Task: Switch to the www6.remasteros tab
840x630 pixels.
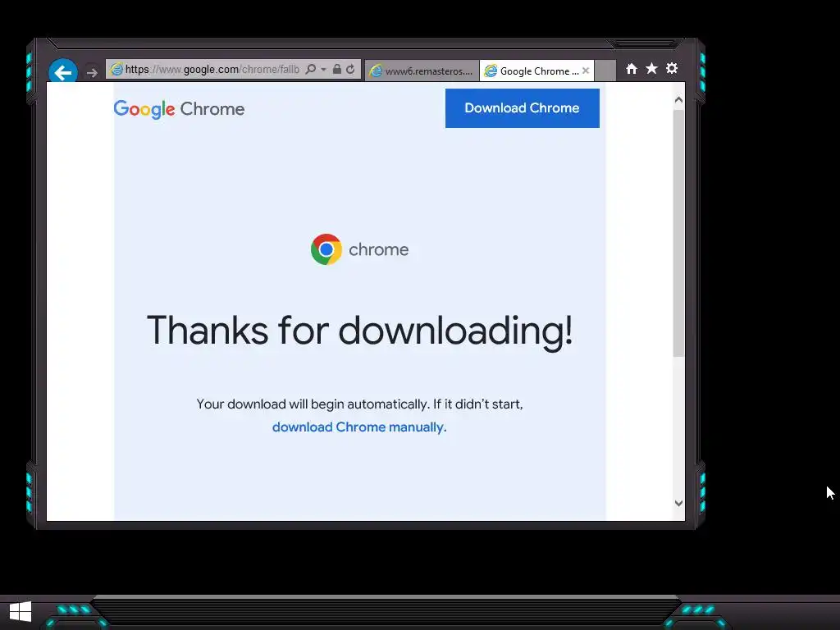Action: 422,71
